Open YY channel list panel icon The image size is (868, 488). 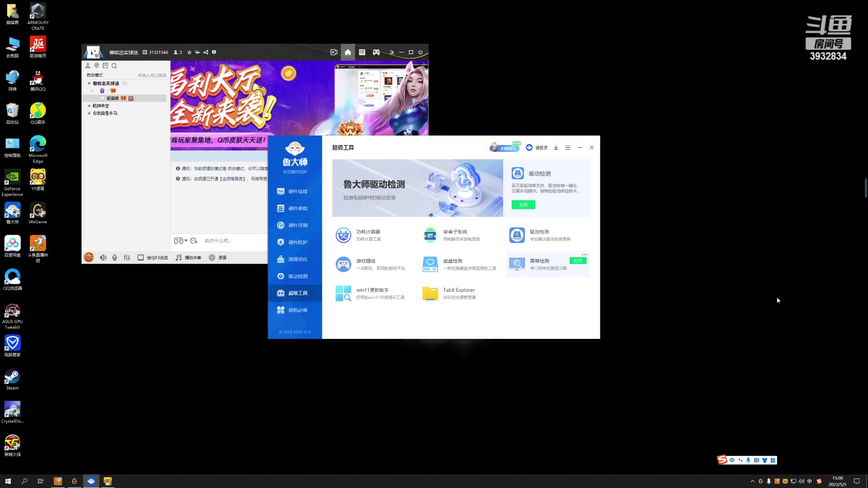(362, 52)
